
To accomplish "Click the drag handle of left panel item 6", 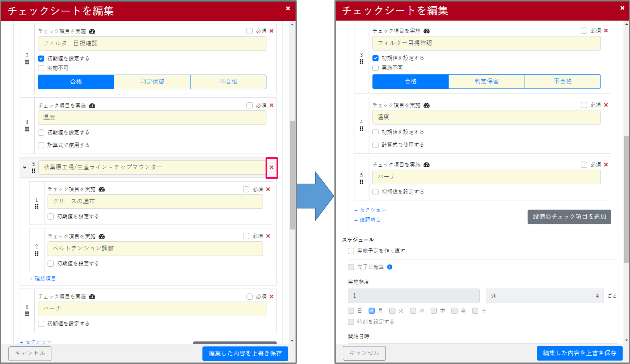I will pyautogui.click(x=27, y=314).
